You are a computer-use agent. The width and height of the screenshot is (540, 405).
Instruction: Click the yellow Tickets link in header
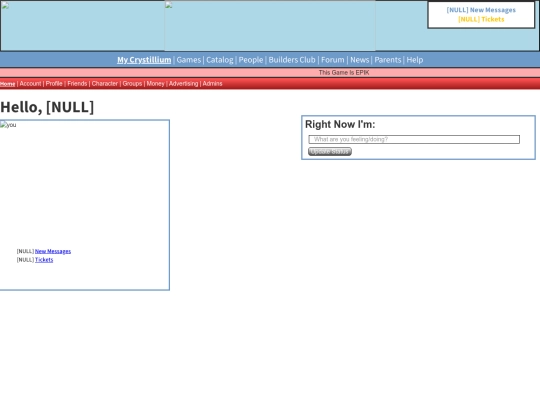pos(481,19)
